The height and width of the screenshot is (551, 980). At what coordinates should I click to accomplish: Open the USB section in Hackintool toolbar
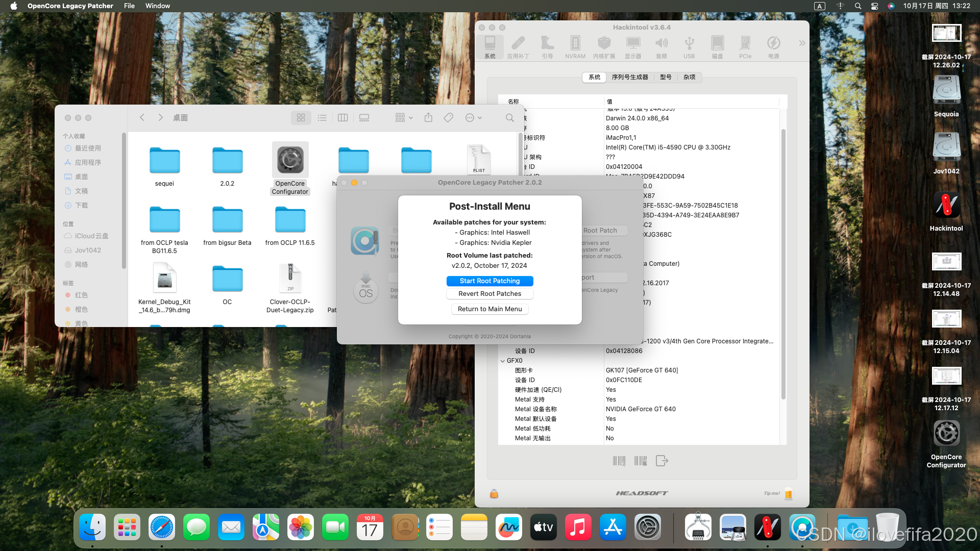pyautogui.click(x=689, y=47)
